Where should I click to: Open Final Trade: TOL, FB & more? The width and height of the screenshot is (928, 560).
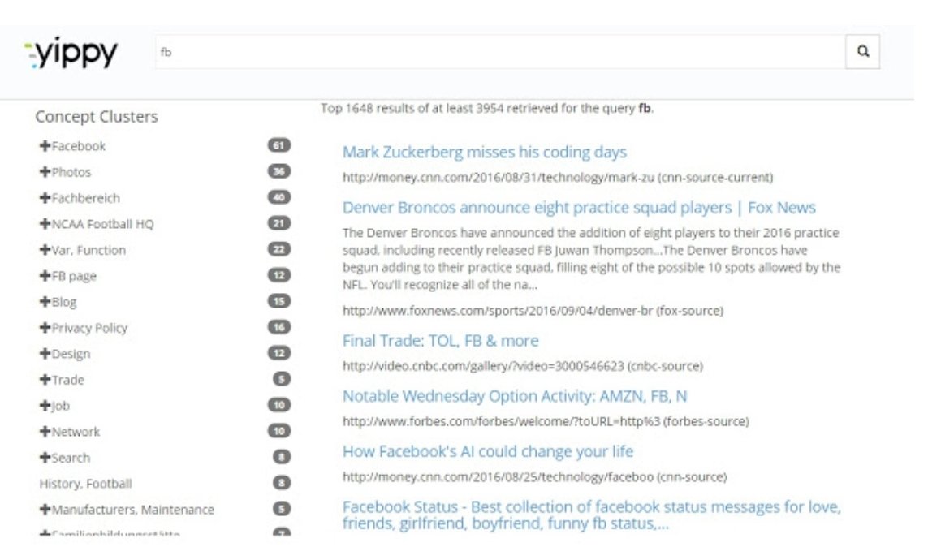click(440, 341)
